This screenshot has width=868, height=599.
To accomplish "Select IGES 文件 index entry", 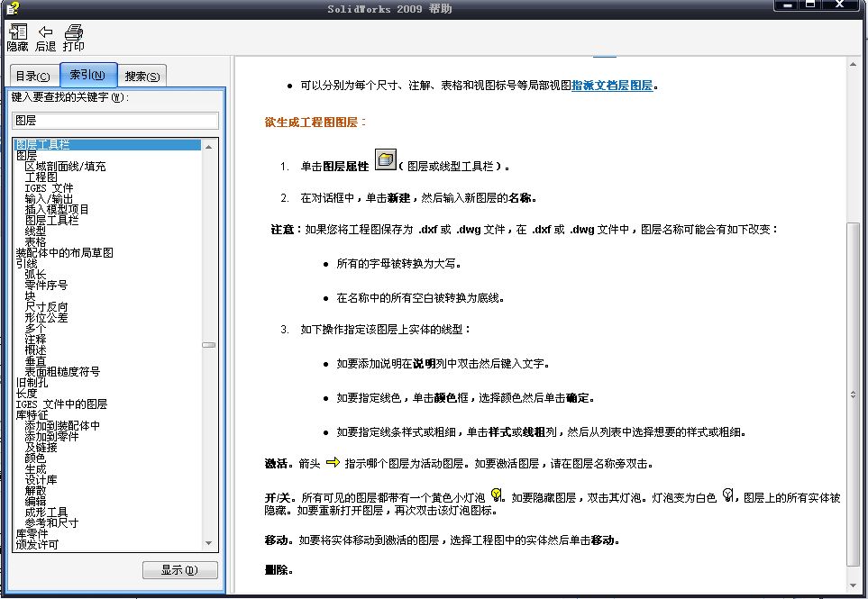I will pyautogui.click(x=49, y=187).
